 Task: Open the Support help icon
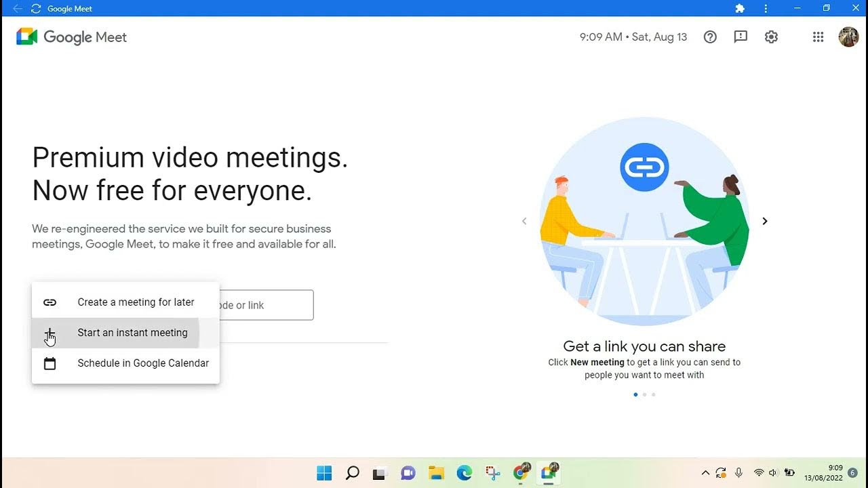pyautogui.click(x=710, y=37)
